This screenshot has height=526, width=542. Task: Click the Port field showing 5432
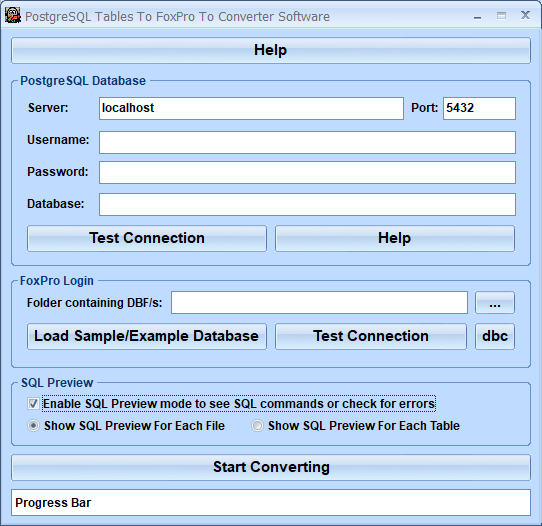(479, 109)
